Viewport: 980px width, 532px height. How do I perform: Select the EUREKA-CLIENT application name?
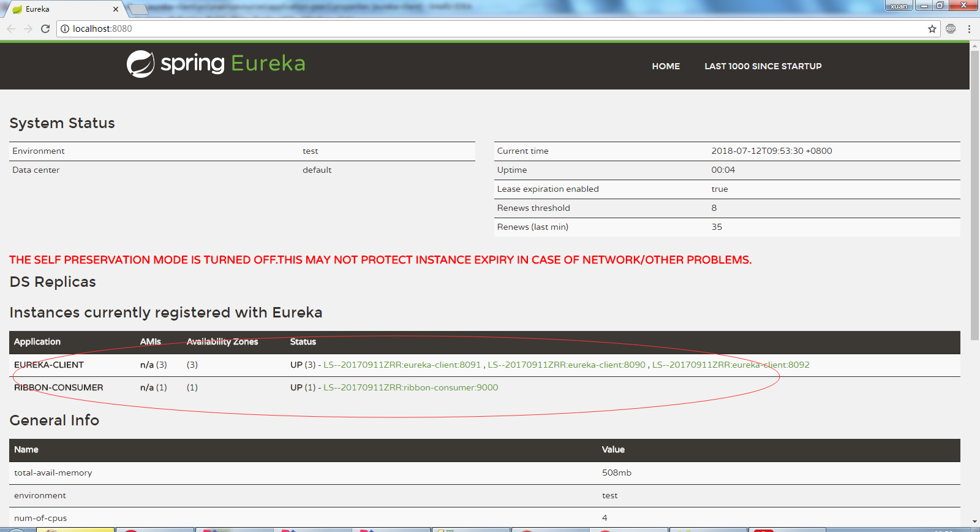(x=49, y=365)
